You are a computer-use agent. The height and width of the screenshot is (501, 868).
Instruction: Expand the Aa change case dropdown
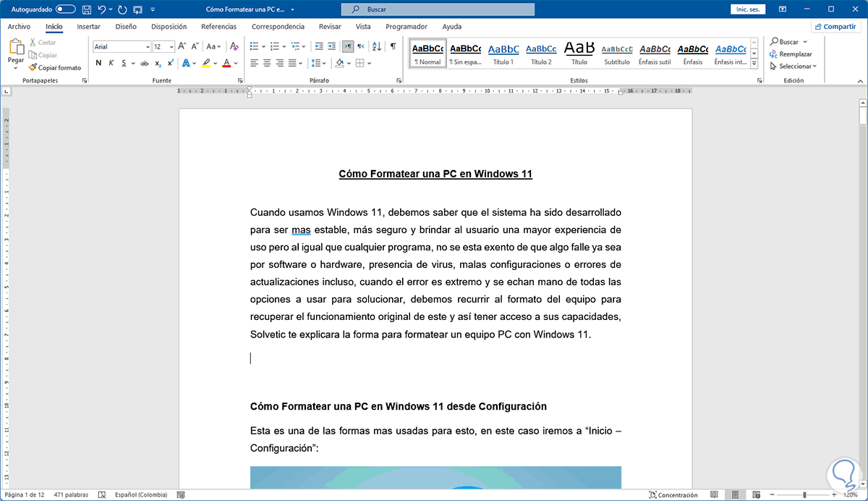pyautogui.click(x=219, y=46)
